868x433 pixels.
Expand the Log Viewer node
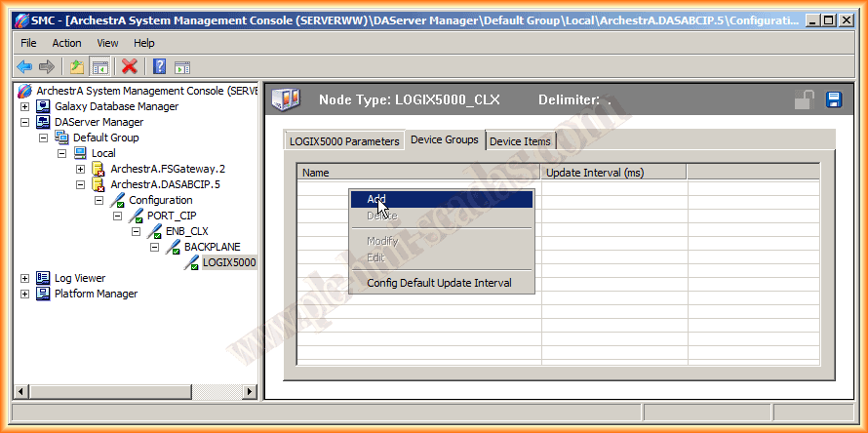(25, 278)
